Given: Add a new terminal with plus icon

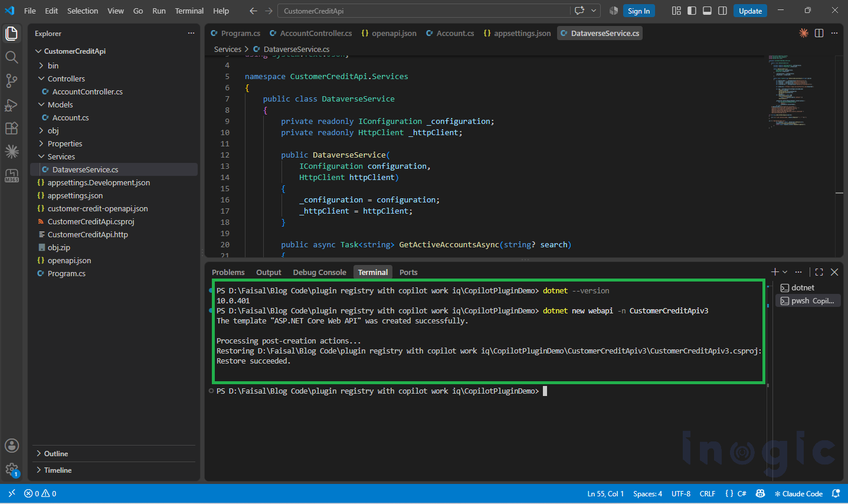Looking at the screenshot, I should coord(775,272).
